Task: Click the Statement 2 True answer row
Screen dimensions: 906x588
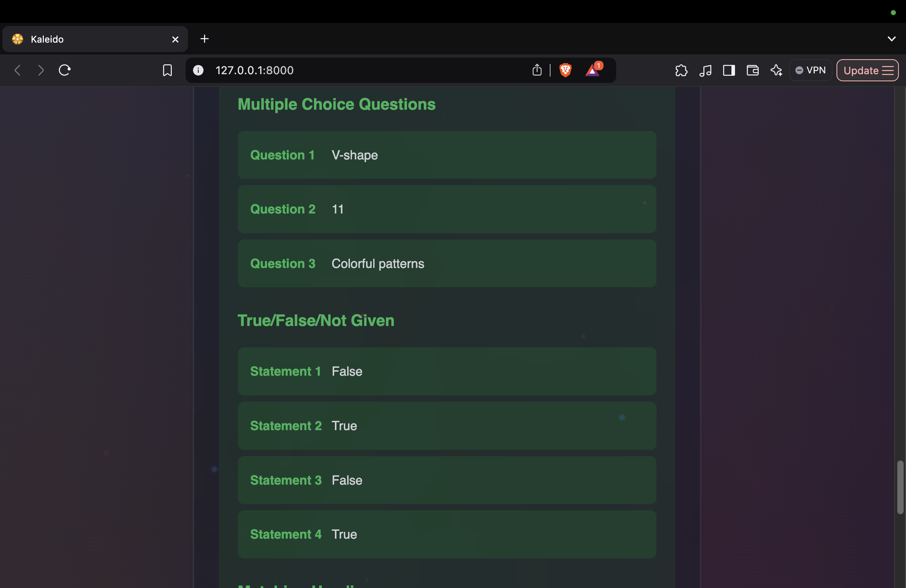Action: point(447,425)
